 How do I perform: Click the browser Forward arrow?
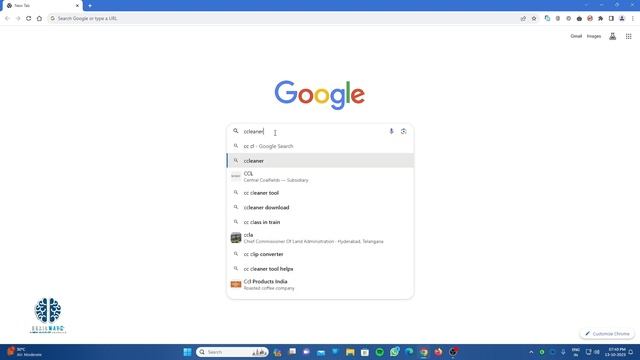point(18,18)
